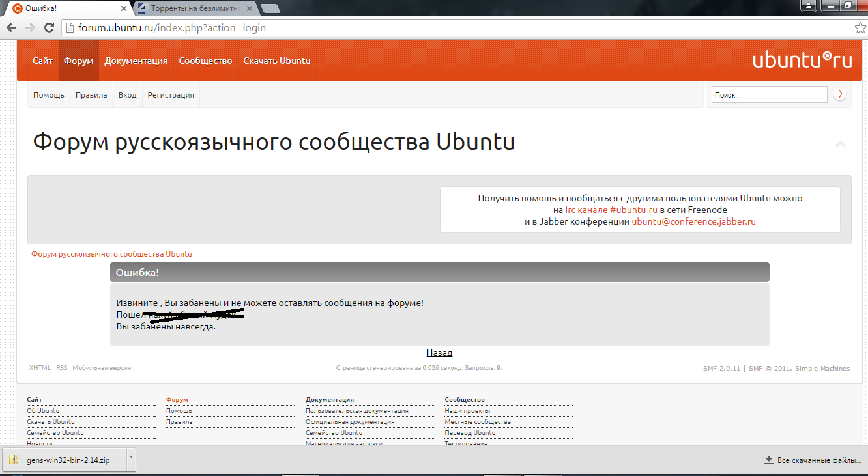
Task: Click the browser back arrow icon
Action: [11, 28]
